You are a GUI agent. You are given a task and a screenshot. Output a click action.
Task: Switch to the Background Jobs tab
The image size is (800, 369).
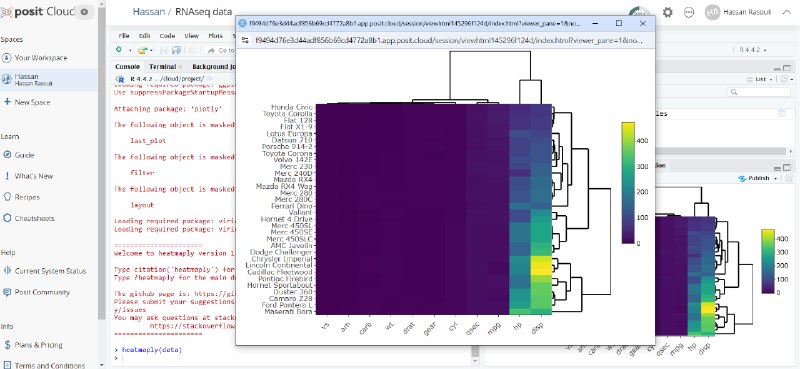click(x=213, y=67)
